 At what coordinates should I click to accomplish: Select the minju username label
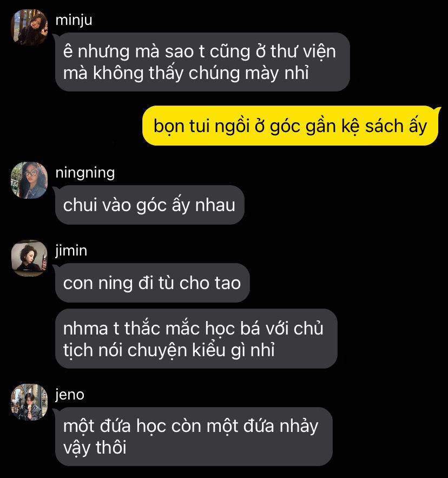point(74,20)
